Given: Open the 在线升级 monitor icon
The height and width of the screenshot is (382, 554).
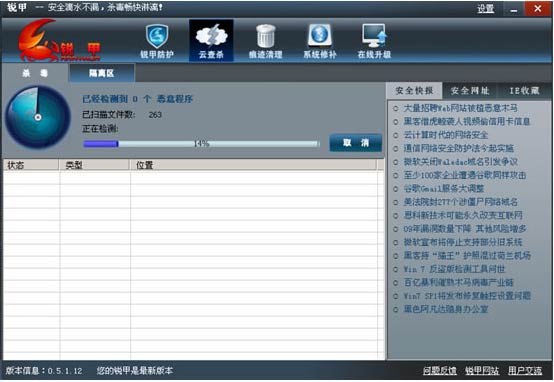Looking at the screenshot, I should pos(374,35).
